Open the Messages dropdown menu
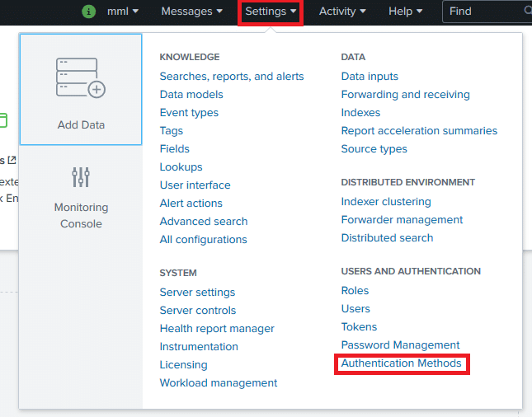This screenshot has width=532, height=417. coord(191,12)
